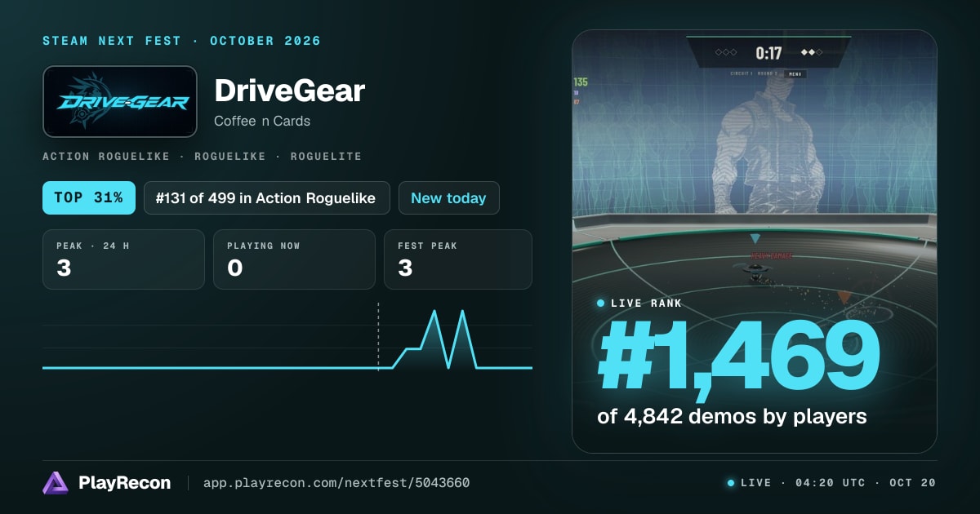Select the #131 of 499 in Action Roguelike badge
The image size is (980, 514).
267,197
